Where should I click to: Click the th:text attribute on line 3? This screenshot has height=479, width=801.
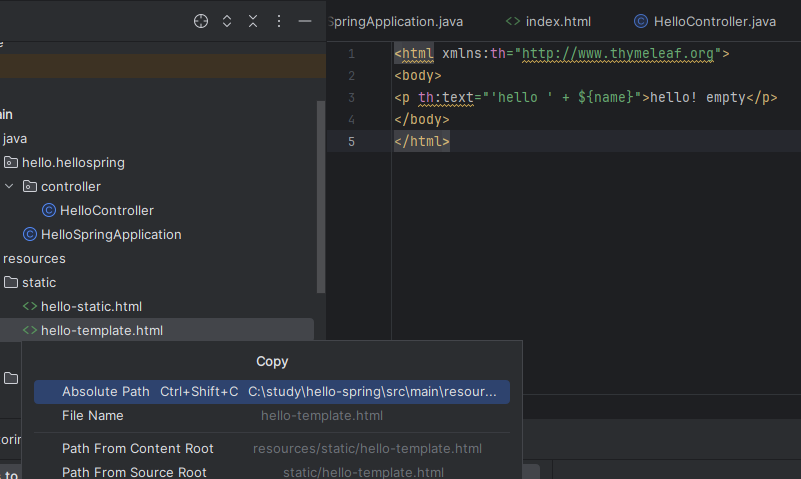(445, 98)
